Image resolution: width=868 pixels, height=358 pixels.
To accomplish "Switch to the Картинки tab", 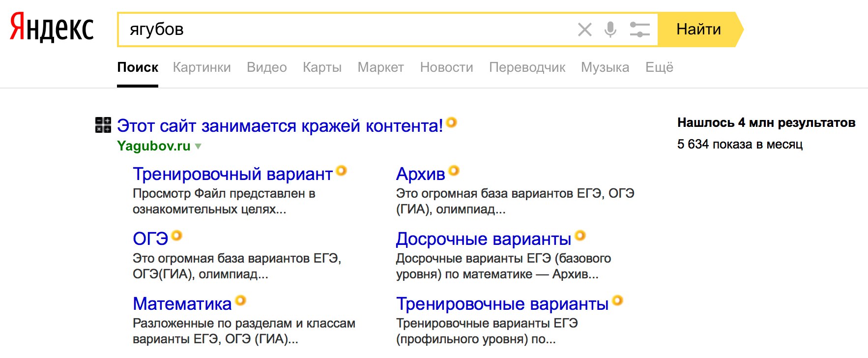I will point(202,67).
